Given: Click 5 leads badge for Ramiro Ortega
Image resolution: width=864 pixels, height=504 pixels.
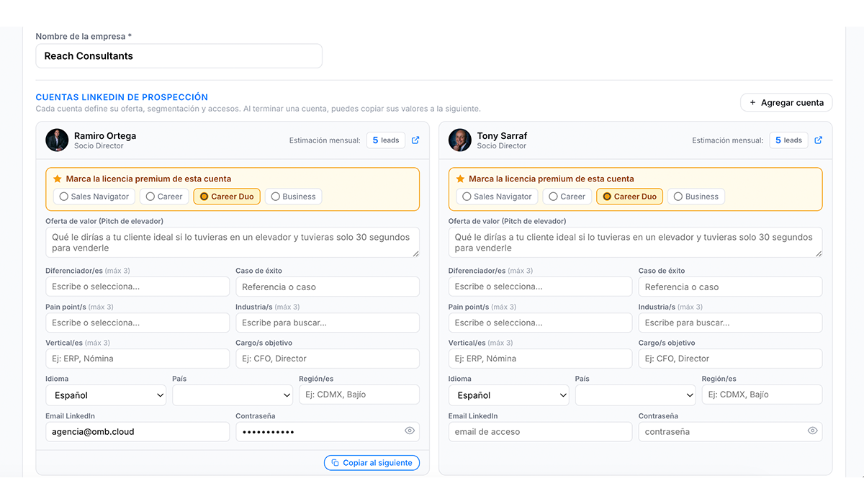Looking at the screenshot, I should 386,140.
